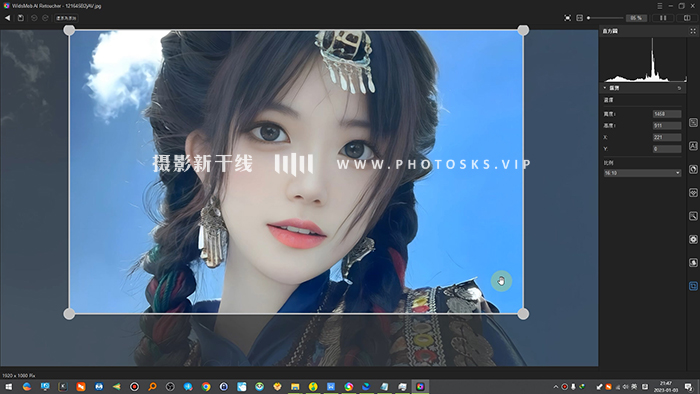Expand the histogram panel fullscreen

click(693, 31)
